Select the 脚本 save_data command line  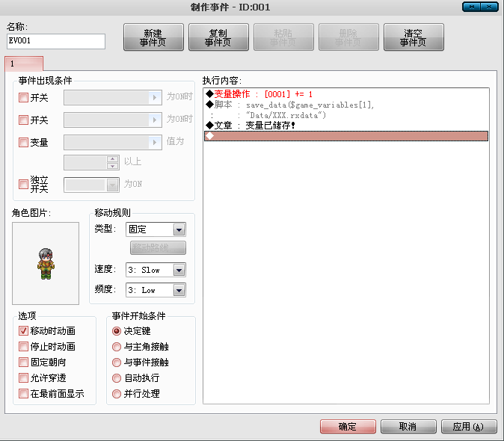(346, 105)
